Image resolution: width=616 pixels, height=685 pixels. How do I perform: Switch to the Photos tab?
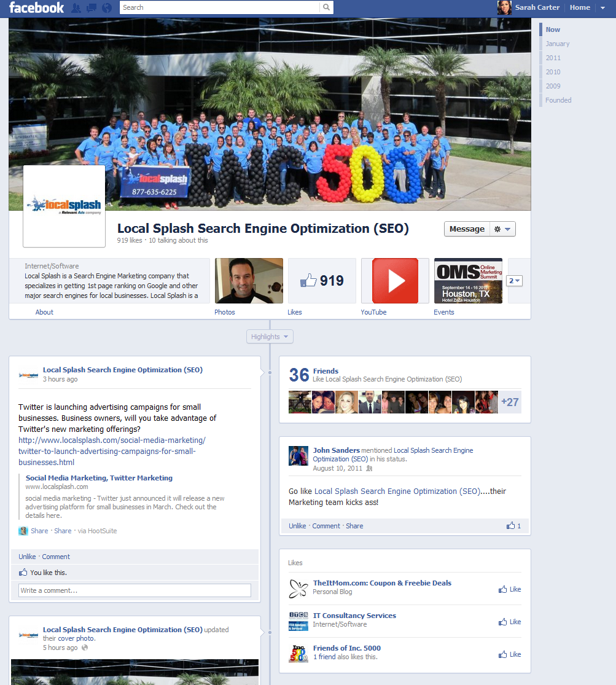pyautogui.click(x=224, y=311)
